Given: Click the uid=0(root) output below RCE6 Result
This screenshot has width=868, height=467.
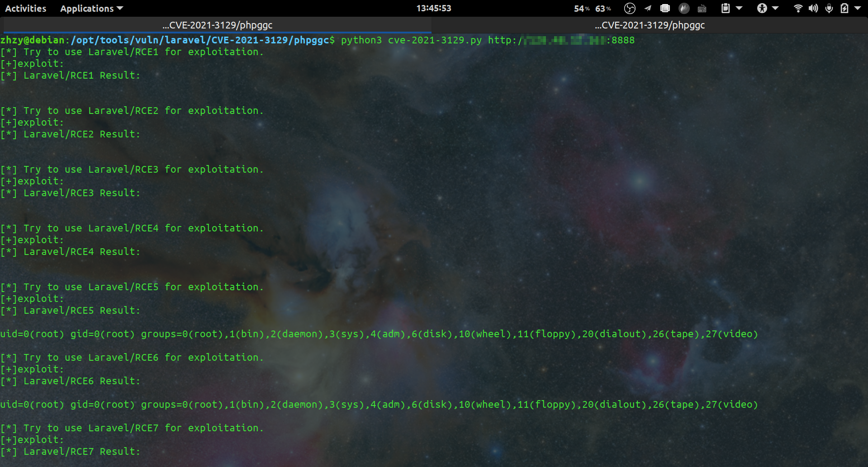Looking at the screenshot, I should point(379,405).
